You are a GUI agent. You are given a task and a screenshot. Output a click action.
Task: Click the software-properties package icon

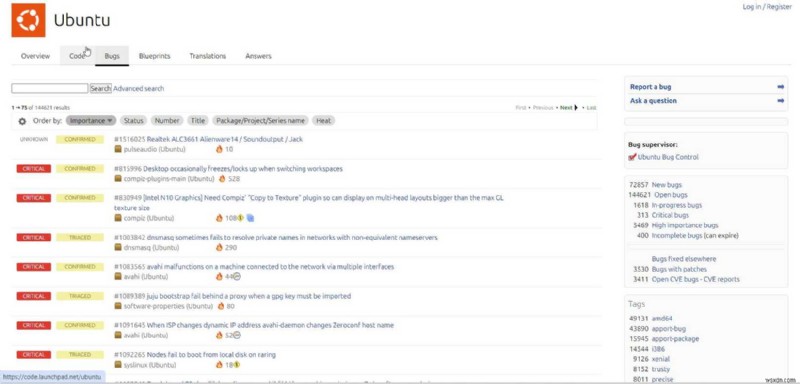[x=118, y=306]
